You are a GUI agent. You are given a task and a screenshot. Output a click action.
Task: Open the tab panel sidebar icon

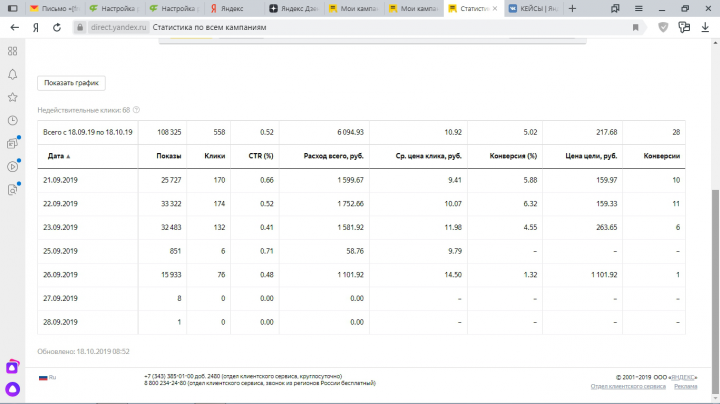[x=12, y=8]
